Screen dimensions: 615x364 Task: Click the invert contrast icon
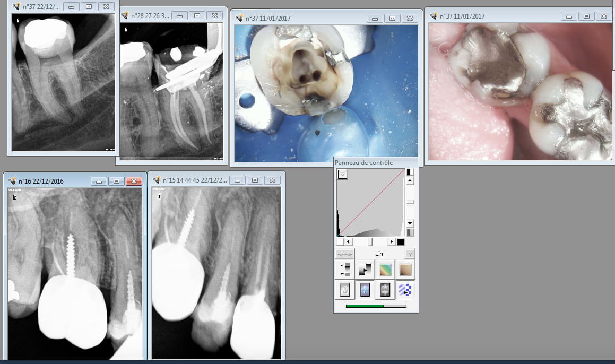[365, 270]
